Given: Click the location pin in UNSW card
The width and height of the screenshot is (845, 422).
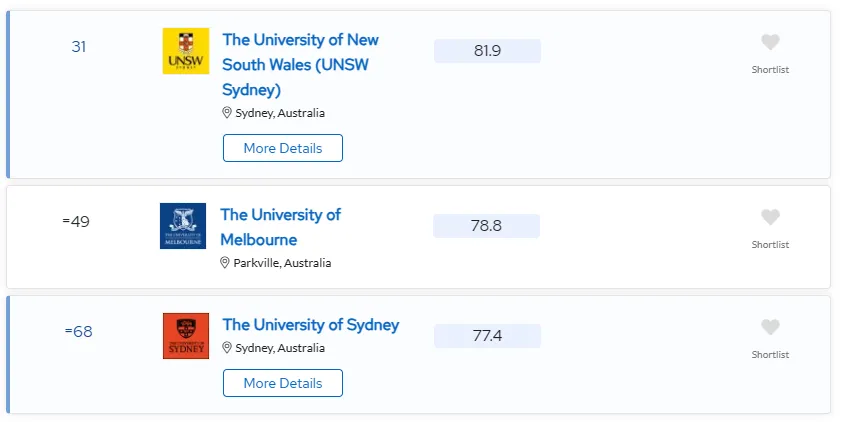Looking at the screenshot, I should tap(227, 113).
